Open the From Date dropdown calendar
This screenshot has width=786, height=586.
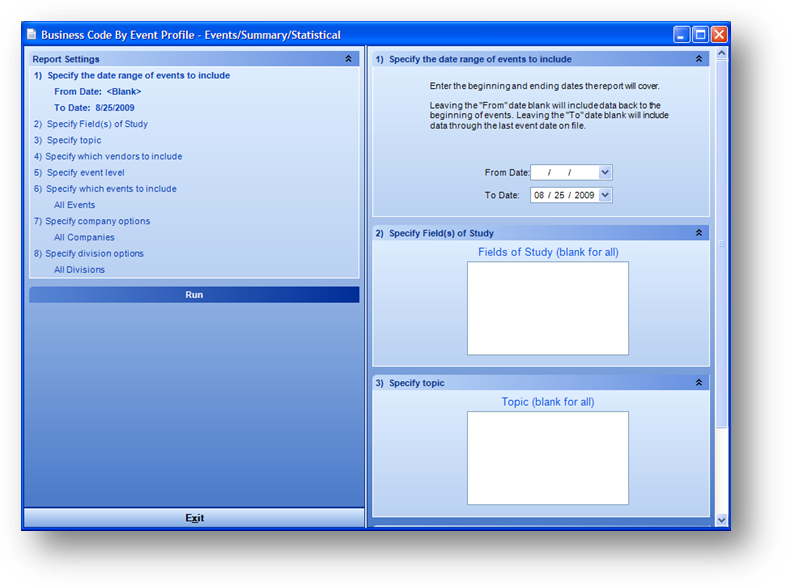tap(605, 172)
